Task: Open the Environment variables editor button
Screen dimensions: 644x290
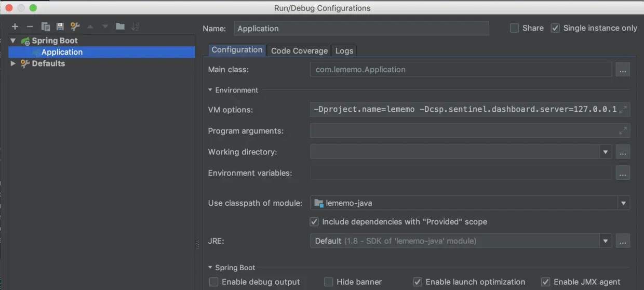Action: point(623,173)
